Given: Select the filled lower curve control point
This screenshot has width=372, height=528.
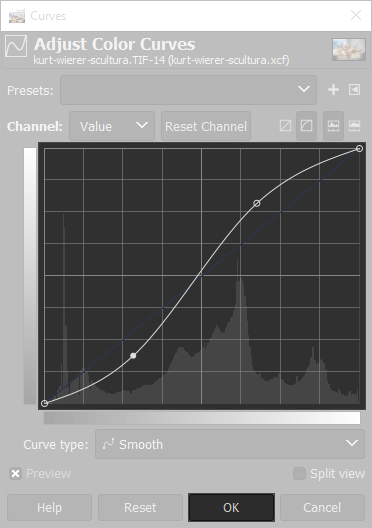Looking at the screenshot, I should [133, 356].
